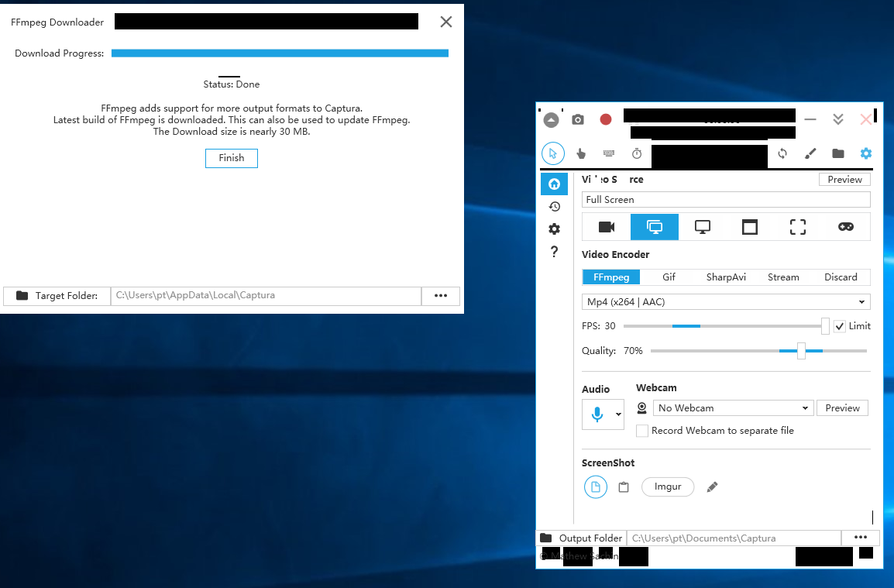
Task: Open the drawing brush tool icon
Action: (x=810, y=153)
